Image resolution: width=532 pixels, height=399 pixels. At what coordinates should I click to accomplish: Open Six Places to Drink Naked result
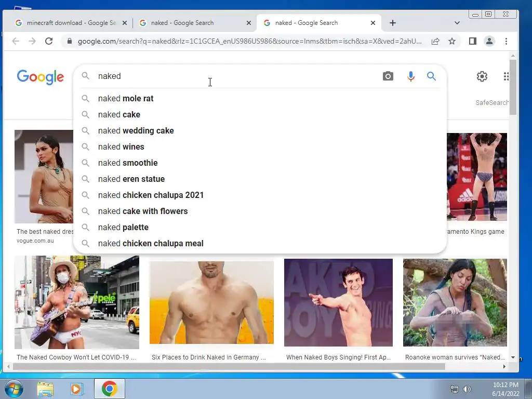click(209, 357)
